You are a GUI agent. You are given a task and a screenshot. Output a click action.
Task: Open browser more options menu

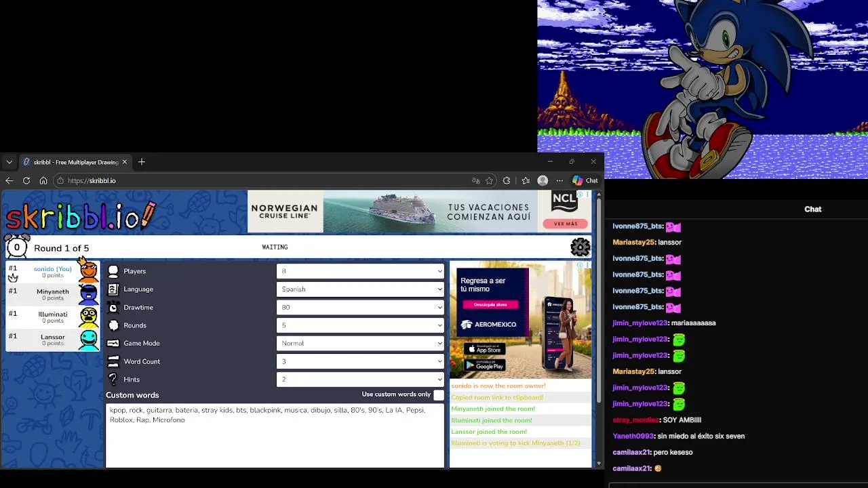559,180
